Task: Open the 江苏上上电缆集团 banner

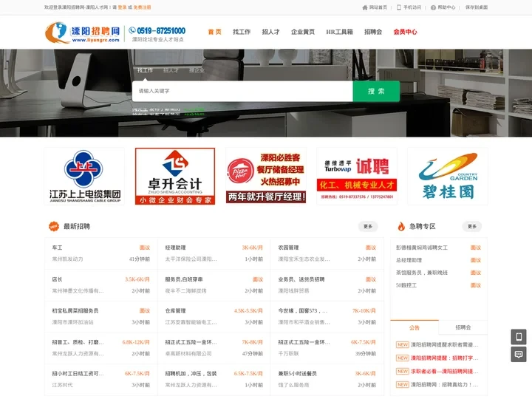Action: 84,176
